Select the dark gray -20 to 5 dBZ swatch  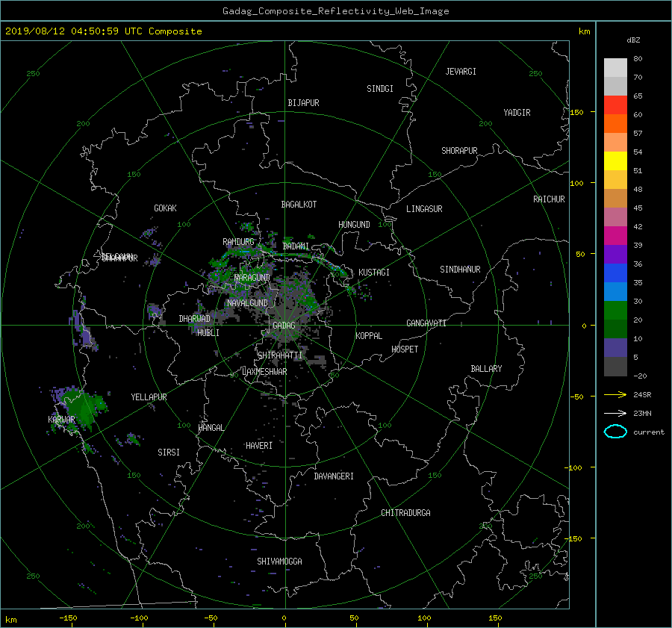[x=615, y=367]
